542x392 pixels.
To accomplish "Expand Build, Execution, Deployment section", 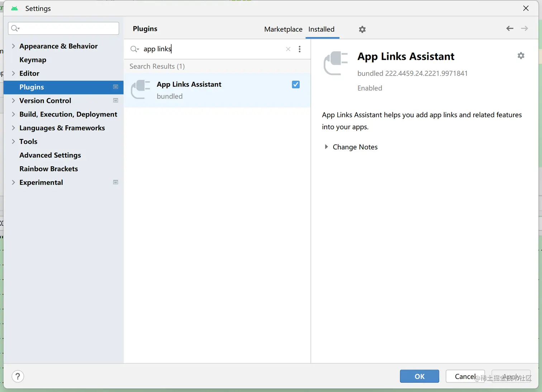I will point(13,114).
